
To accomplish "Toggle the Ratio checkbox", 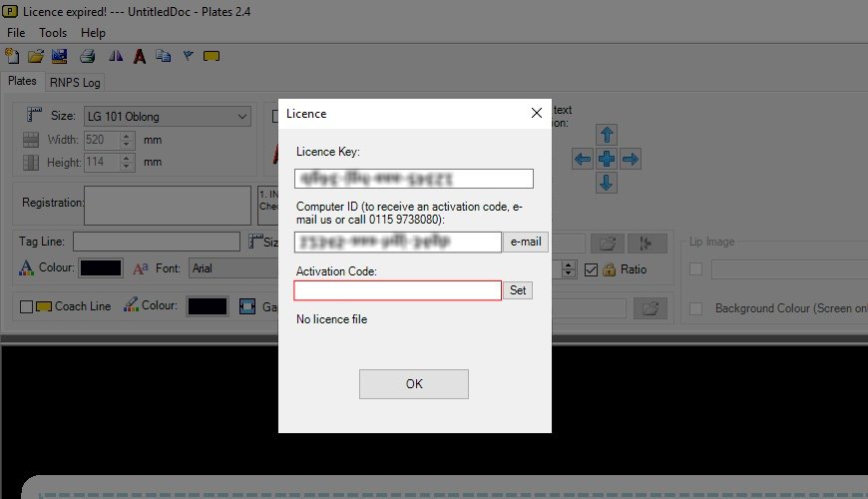I will click(x=591, y=269).
